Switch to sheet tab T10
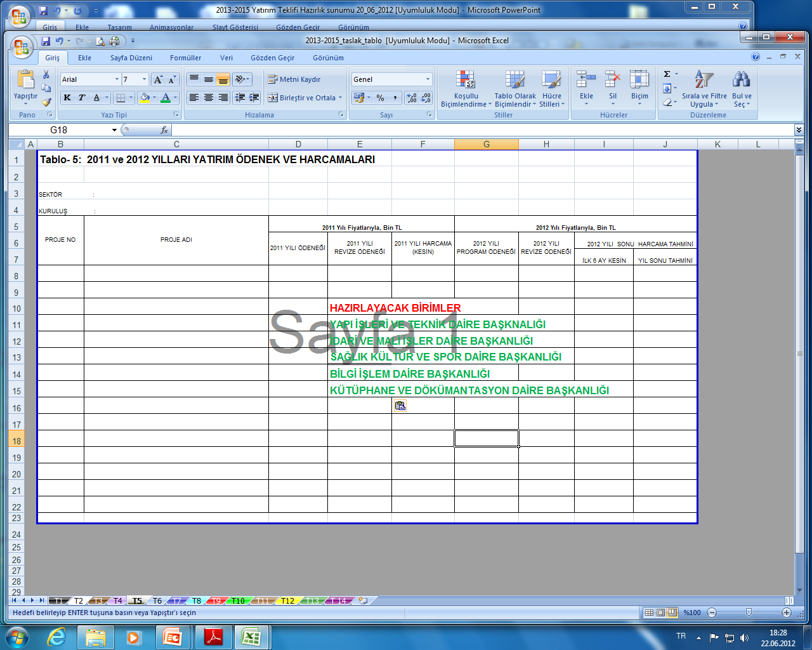 [238, 600]
